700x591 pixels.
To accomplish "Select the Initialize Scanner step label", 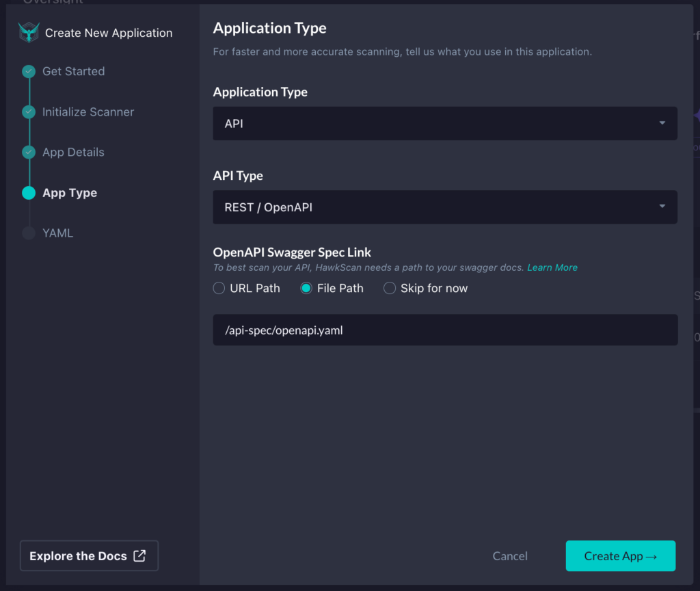I will pos(88,111).
